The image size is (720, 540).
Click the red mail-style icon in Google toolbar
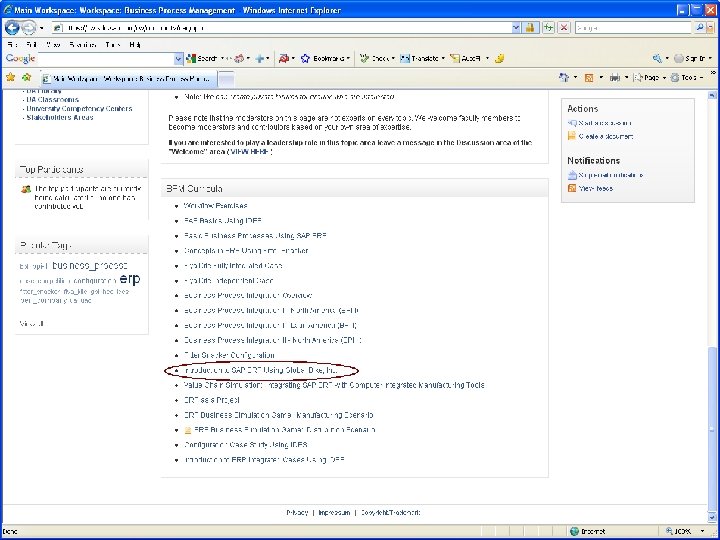point(283,59)
